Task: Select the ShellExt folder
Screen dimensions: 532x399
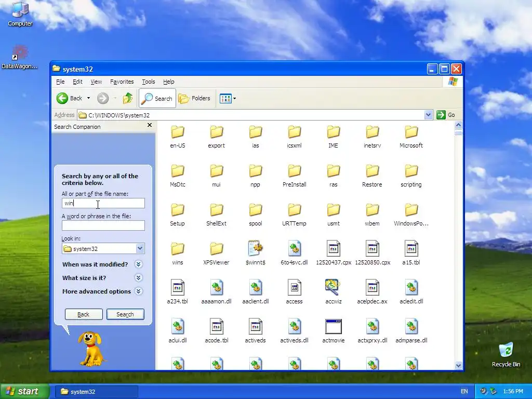Action: click(x=217, y=215)
